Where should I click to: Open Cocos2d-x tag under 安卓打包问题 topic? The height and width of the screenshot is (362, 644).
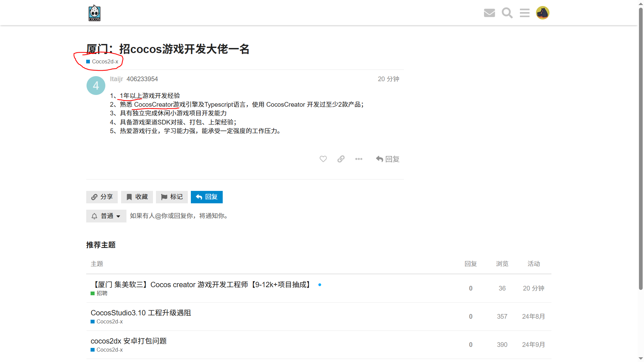[107, 350]
